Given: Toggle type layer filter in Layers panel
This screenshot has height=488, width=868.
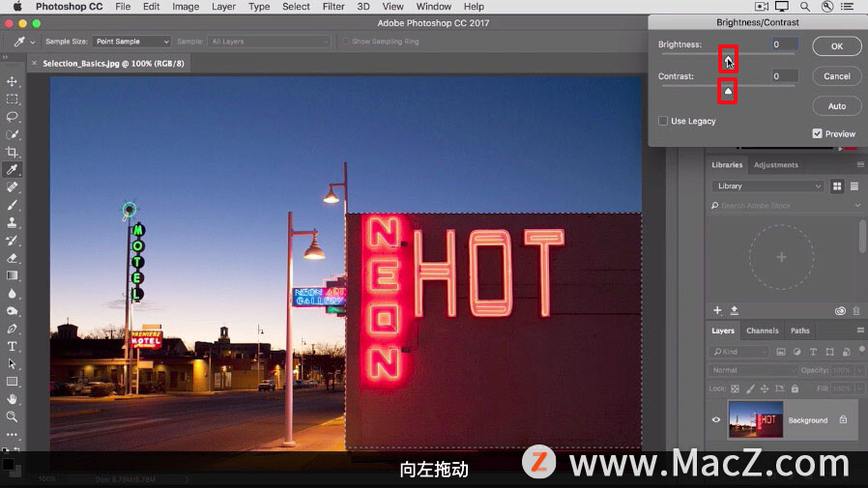Looking at the screenshot, I should click(813, 352).
